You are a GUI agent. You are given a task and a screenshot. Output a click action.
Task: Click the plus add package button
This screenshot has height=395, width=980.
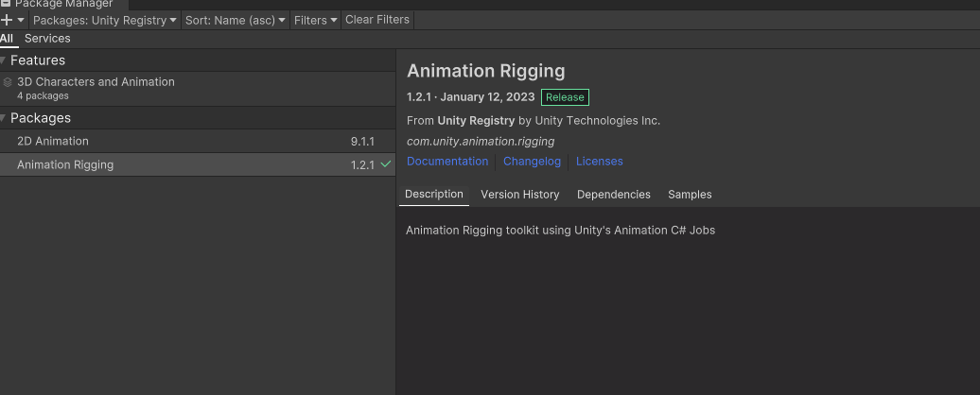pos(7,20)
